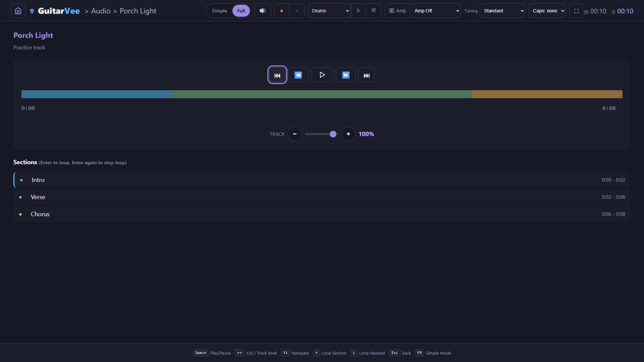Open the Amp Off preset dropdown
The image size is (644, 362).
[435, 11]
